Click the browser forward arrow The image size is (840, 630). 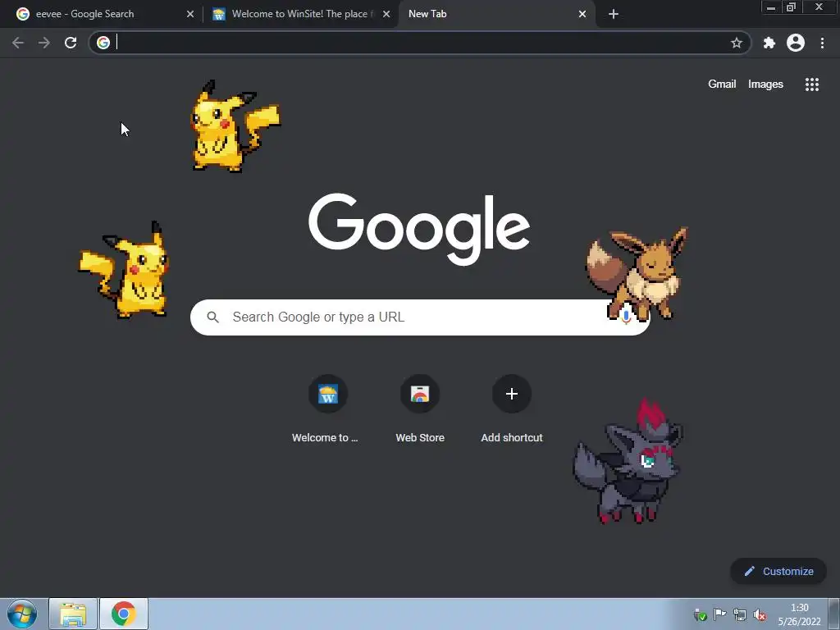[44, 43]
